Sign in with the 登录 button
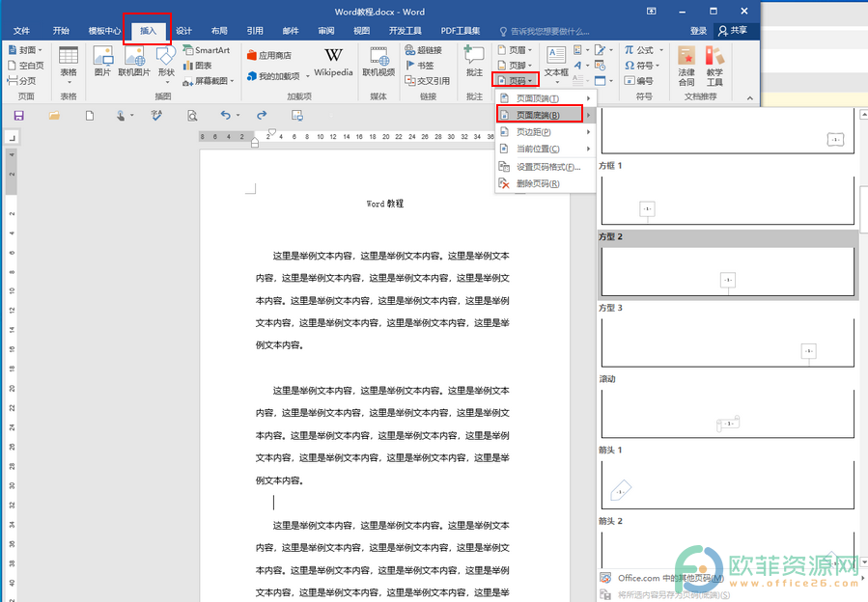This screenshot has width=868, height=602. pos(699,31)
